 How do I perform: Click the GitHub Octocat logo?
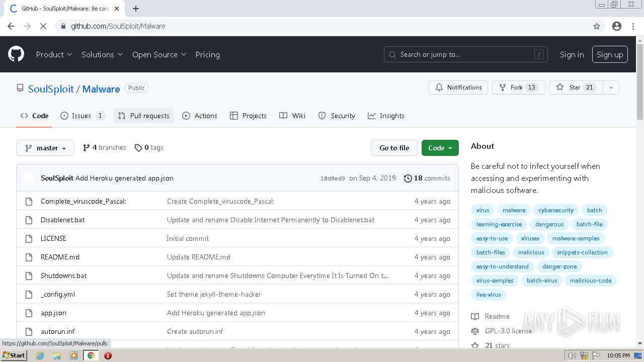[16, 54]
